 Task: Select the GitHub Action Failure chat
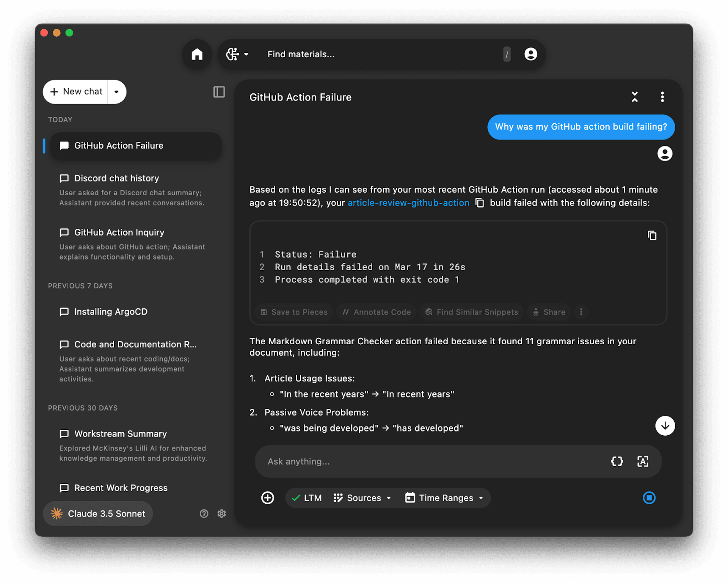click(x=136, y=146)
